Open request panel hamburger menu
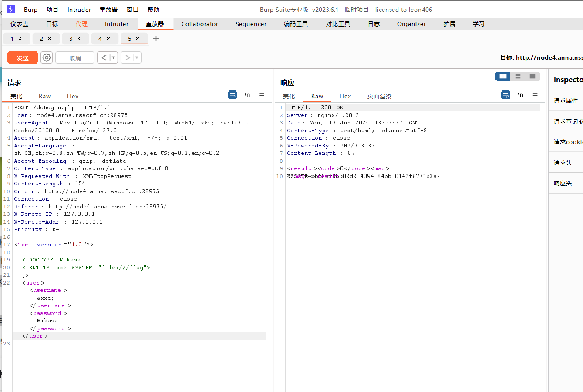This screenshot has height=392, width=583. (262, 95)
